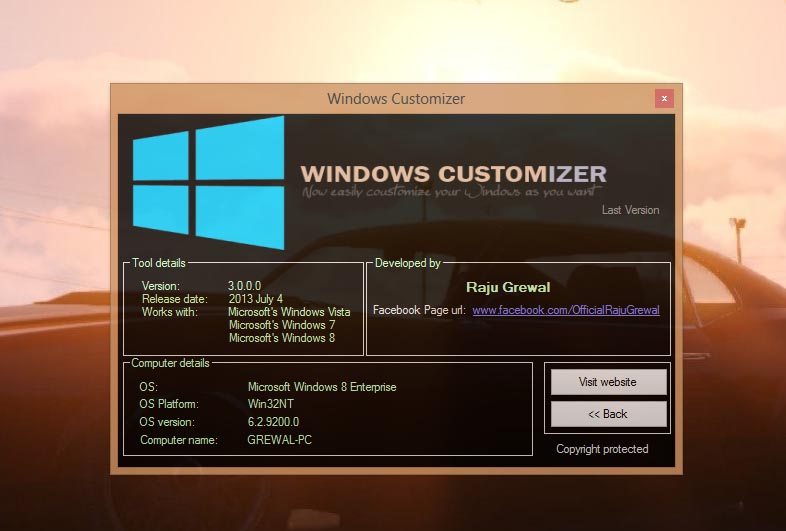The width and height of the screenshot is (786, 531).
Task: Click the 'Last Version' label
Action: [x=631, y=210]
